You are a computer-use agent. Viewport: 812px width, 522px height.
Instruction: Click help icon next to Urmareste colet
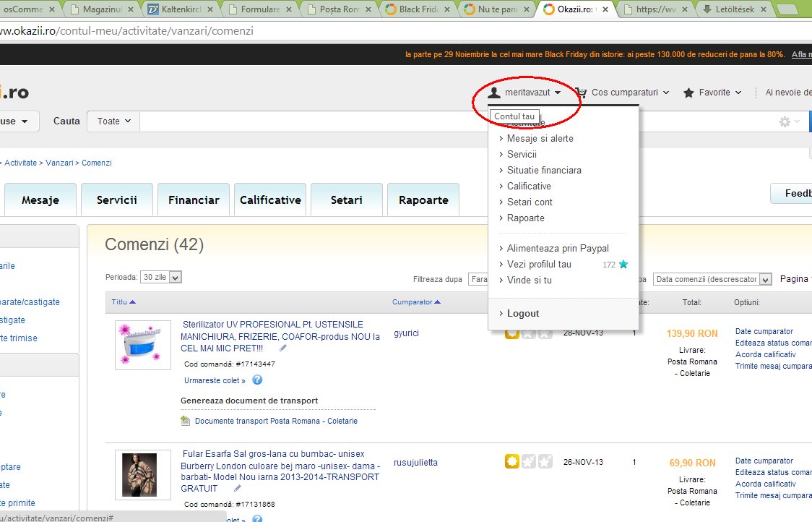257,380
